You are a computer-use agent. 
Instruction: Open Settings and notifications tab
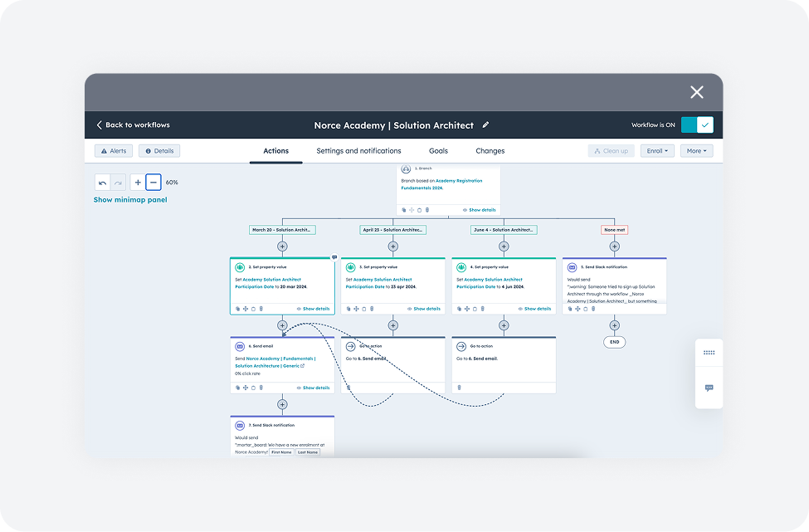coord(358,151)
